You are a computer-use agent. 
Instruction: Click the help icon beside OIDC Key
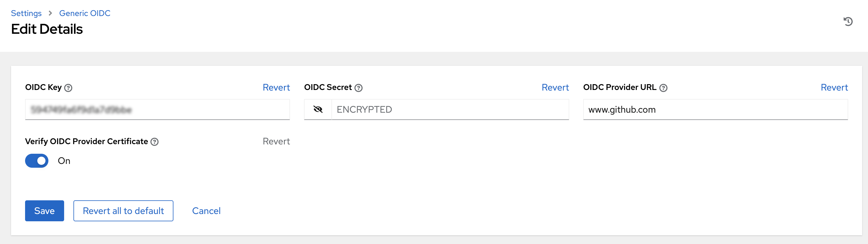tap(68, 88)
